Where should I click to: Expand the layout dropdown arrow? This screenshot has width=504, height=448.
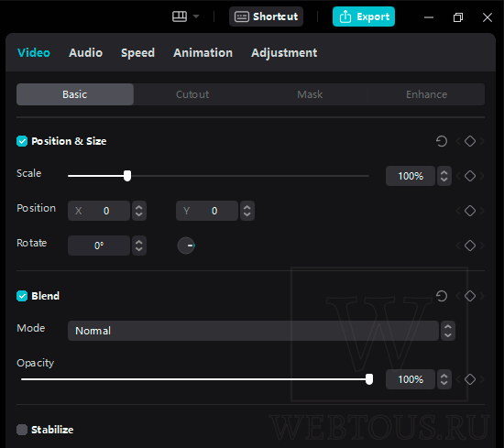click(x=196, y=16)
